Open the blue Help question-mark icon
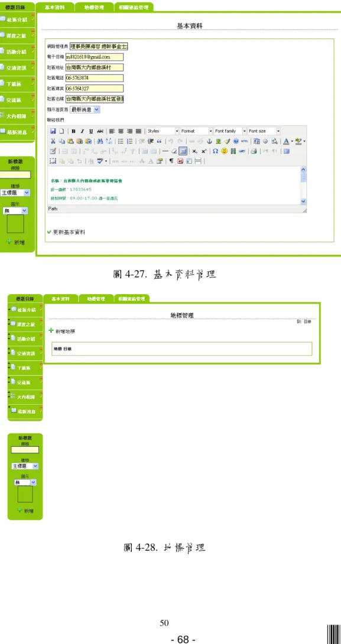 [x=235, y=141]
